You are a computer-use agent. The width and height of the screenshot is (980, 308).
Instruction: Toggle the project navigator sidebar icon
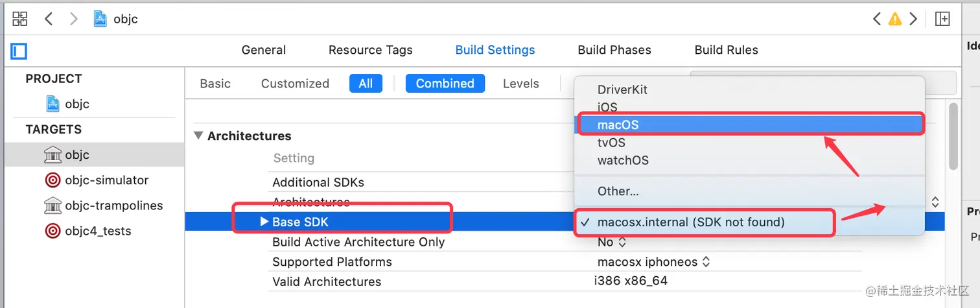click(x=19, y=51)
